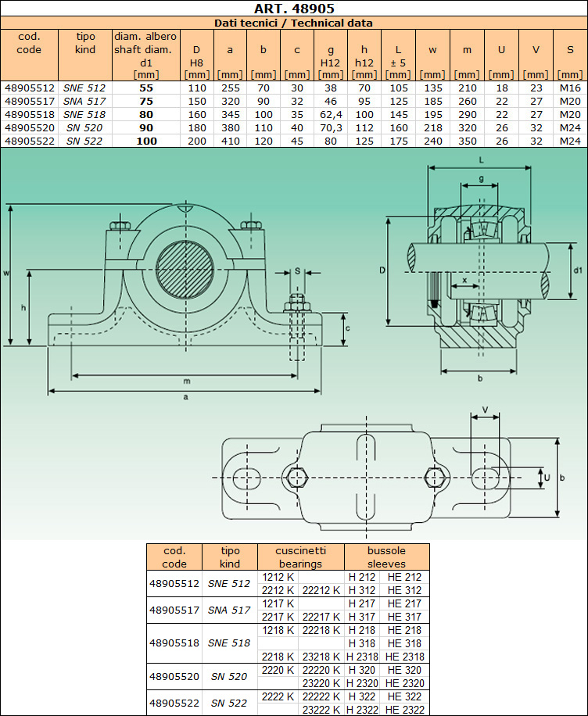This screenshot has height=716, width=588.
Task: Click the HE 2322 sleeve cell
Action: click(404, 709)
